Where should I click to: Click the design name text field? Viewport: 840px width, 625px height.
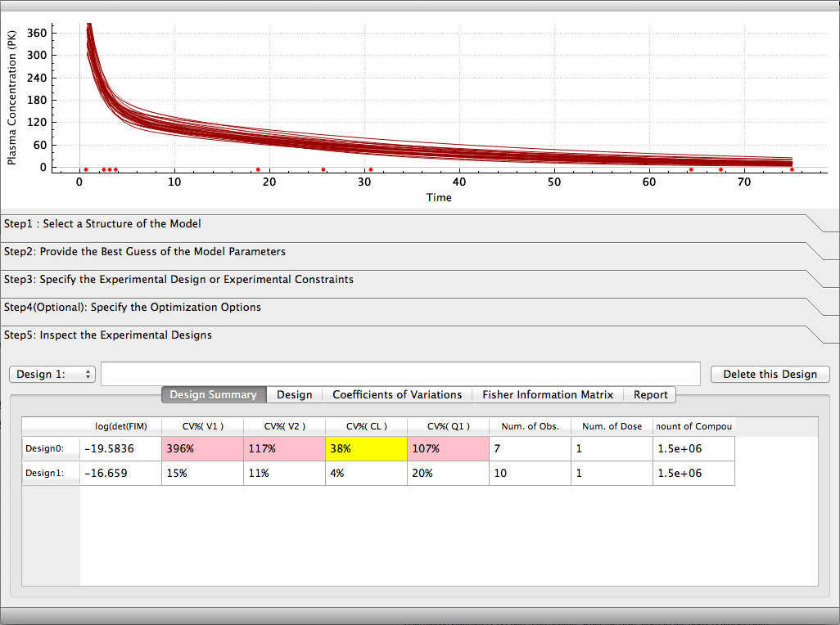pyautogui.click(x=400, y=374)
